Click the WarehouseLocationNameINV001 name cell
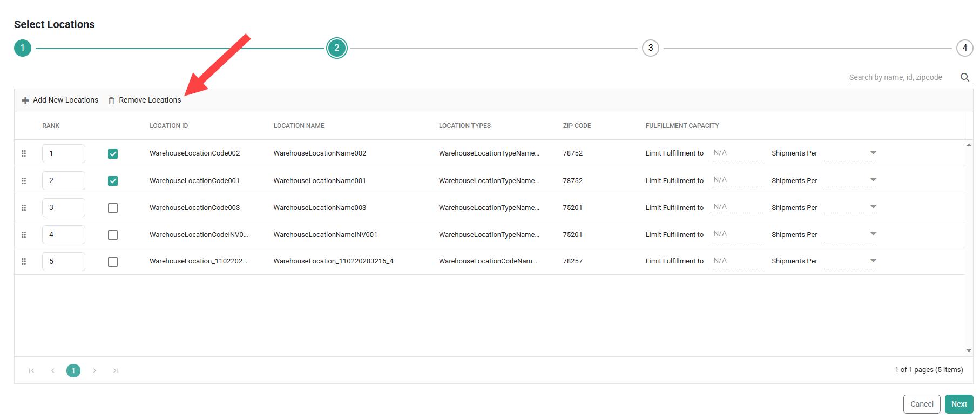This screenshot has height=419, width=980. (326, 235)
